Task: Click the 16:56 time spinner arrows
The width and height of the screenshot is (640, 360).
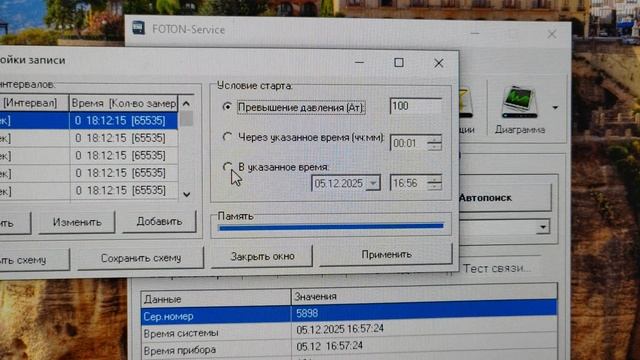Action: 434,183
